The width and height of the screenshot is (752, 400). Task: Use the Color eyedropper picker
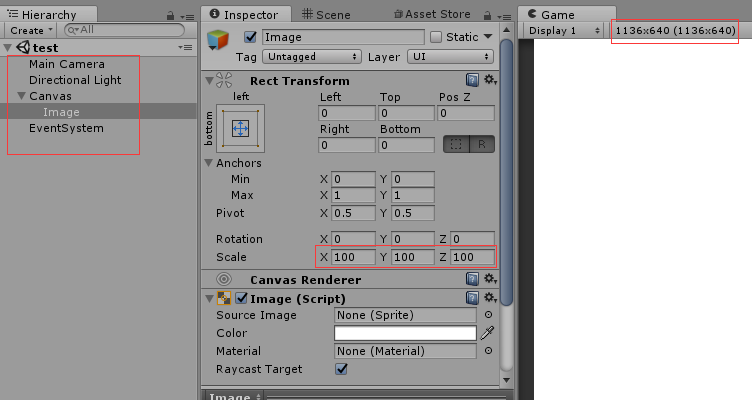487,333
